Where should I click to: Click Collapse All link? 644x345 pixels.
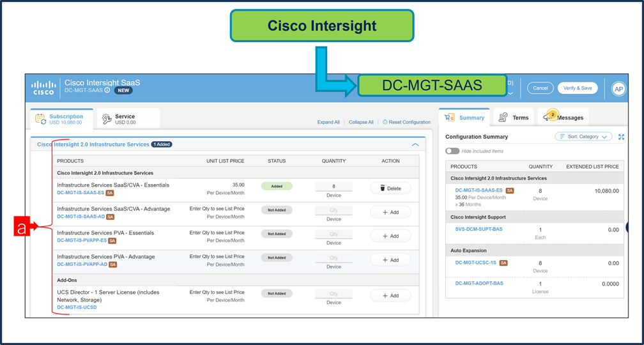(x=361, y=123)
